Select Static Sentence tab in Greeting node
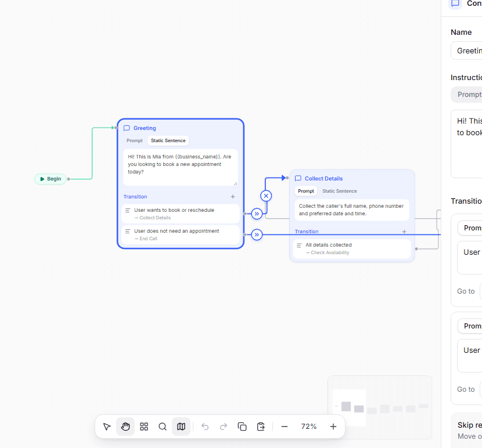482x448 pixels. point(168,141)
